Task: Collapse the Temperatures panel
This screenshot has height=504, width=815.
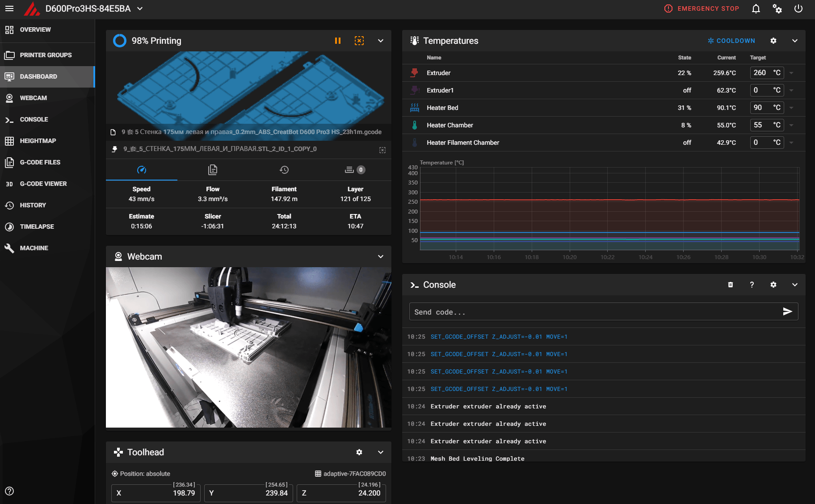Action: (x=795, y=41)
